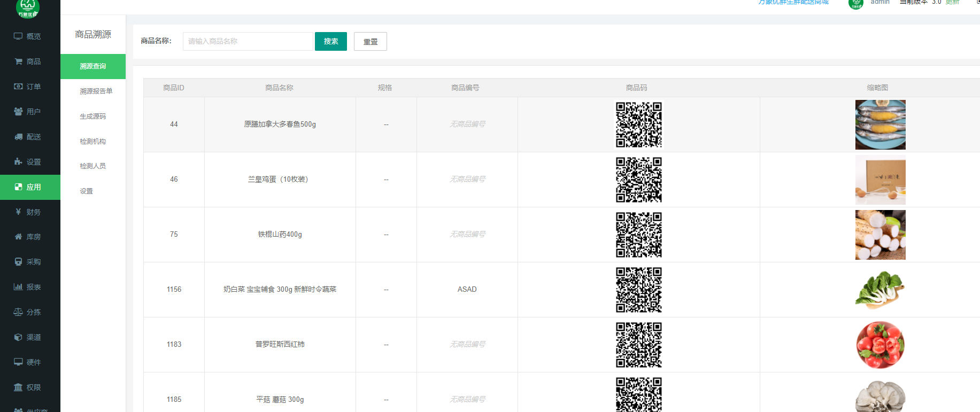
Task: Select 用户 users in the main sidebar
Action: pos(30,112)
